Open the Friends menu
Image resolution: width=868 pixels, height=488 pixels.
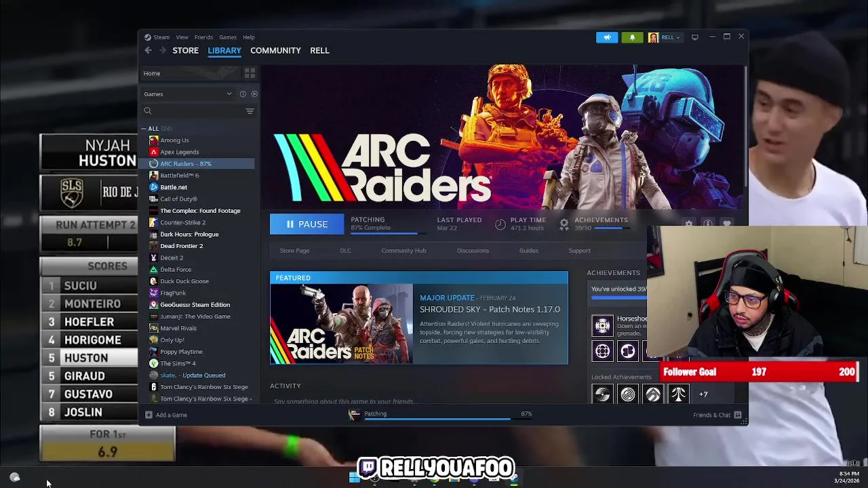[x=203, y=37]
